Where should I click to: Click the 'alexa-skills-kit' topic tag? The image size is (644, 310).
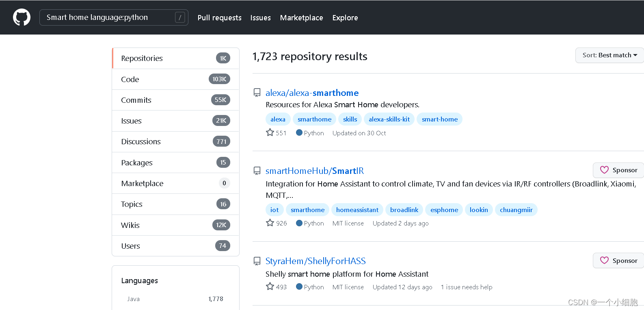pyautogui.click(x=389, y=119)
